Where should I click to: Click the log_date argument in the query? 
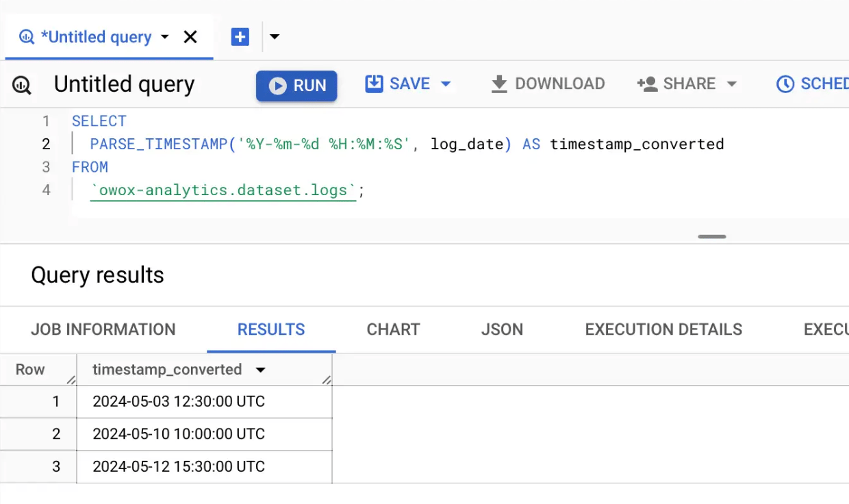click(x=467, y=144)
